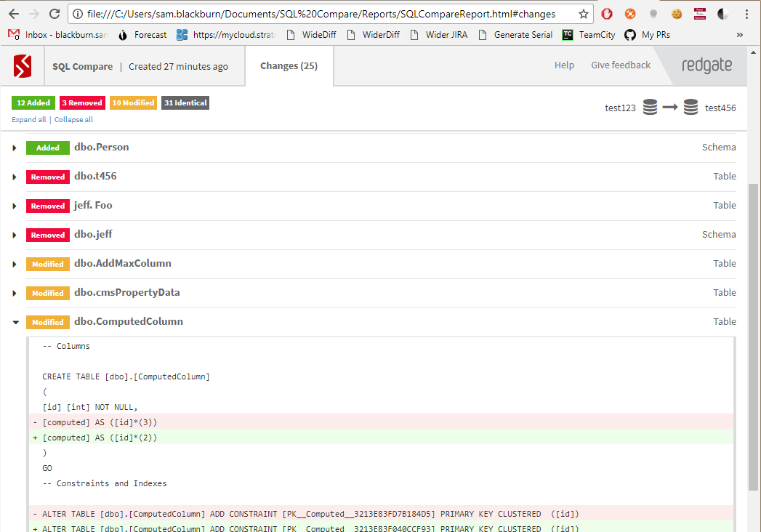The height and width of the screenshot is (532, 761).
Task: Expand the dbo.AddMaxColumn row
Action: pyautogui.click(x=15, y=265)
